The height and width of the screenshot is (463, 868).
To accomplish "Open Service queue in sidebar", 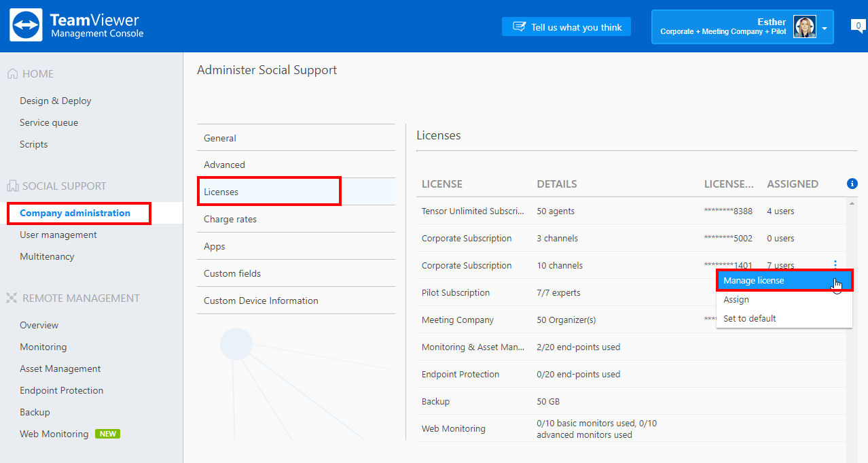I will 49,122.
